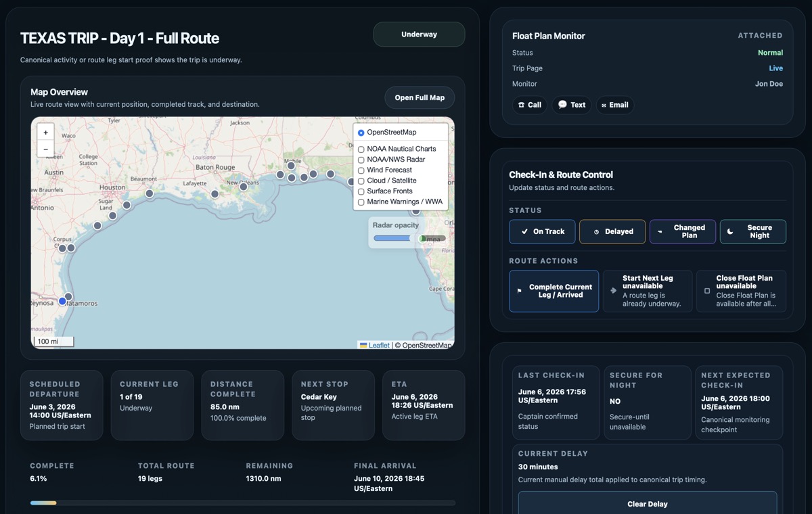Enable the Surface Fronts overlay

pos(361,191)
